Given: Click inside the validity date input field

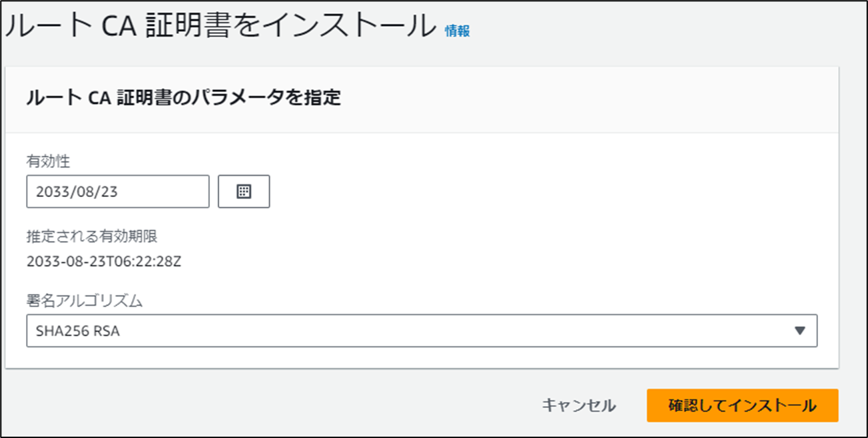Looking at the screenshot, I should [x=117, y=192].
